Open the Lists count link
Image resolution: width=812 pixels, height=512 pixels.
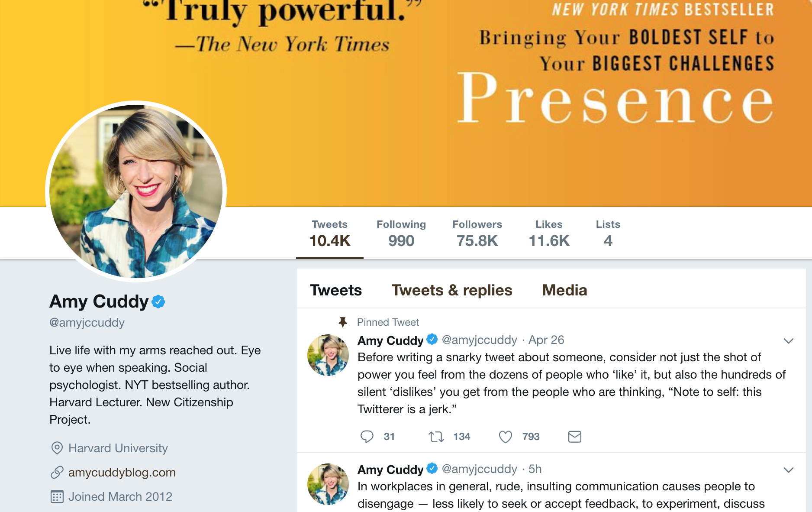(608, 233)
